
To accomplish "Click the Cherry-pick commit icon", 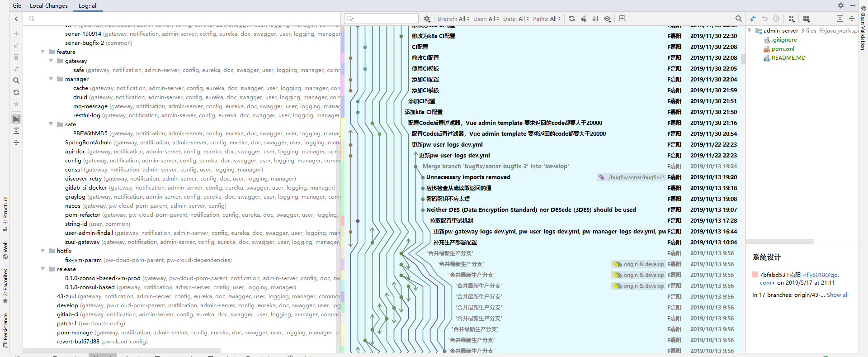I will [x=584, y=19].
